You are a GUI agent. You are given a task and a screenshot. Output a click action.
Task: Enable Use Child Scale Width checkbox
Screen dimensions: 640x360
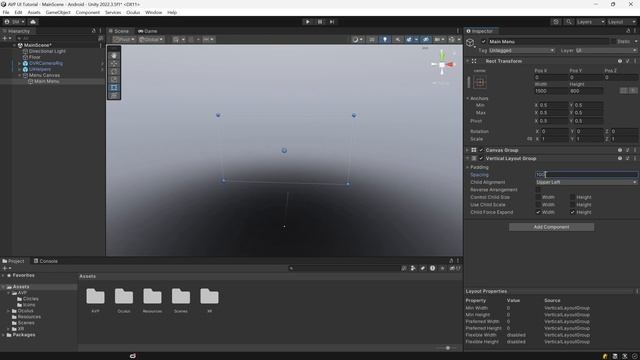[538, 204]
